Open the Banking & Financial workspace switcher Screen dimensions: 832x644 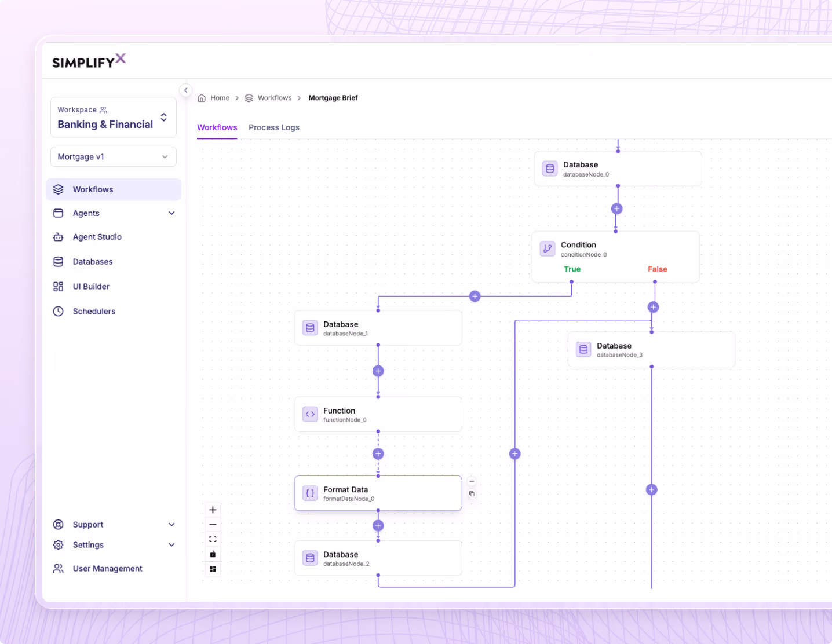click(x=114, y=118)
